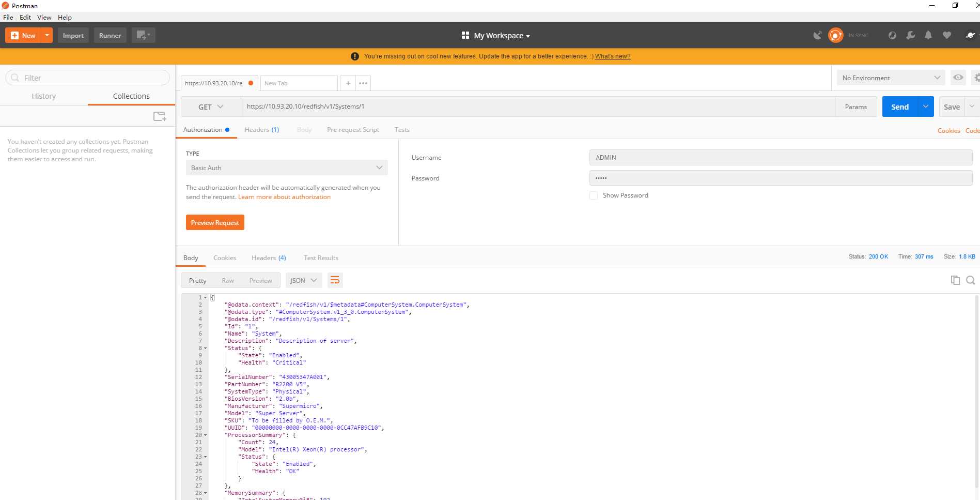Open Learn more about authorization link
Viewport: 980px width, 500px height.
[284, 197]
